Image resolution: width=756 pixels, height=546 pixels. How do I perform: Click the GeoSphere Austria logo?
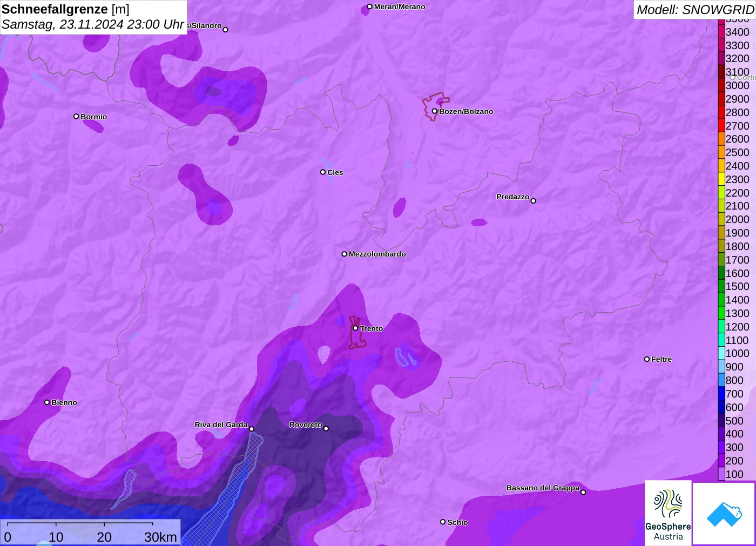668,512
